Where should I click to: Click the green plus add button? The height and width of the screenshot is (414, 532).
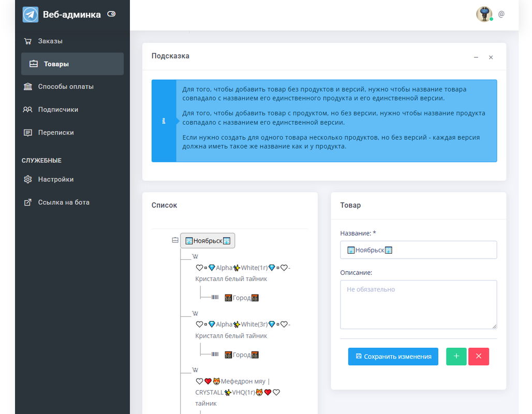pyautogui.click(x=456, y=357)
